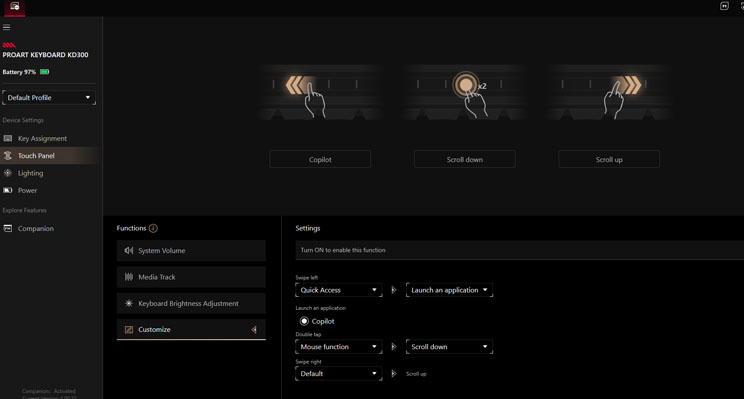Open the hamburger menu in the sidebar
The width and height of the screenshot is (744, 399).
pos(7,27)
